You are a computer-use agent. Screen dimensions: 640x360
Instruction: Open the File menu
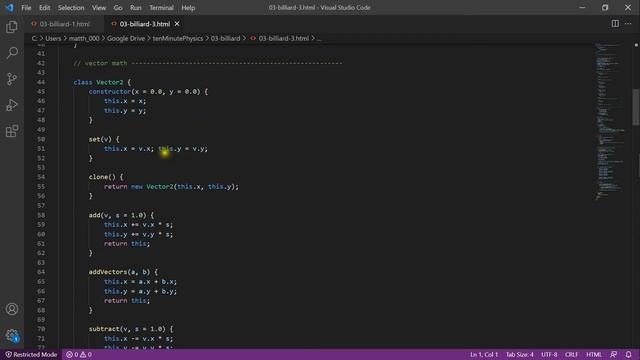tap(26, 8)
